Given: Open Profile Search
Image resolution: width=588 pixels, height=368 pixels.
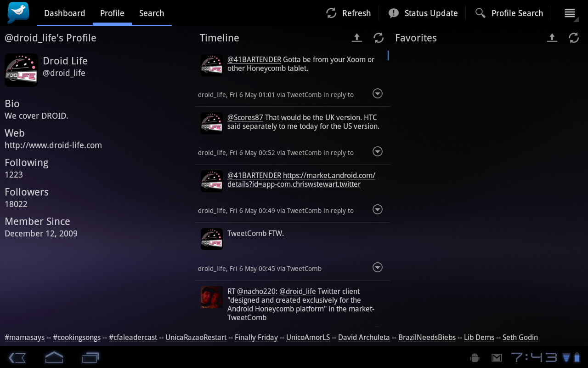Looking at the screenshot, I should pos(509,13).
